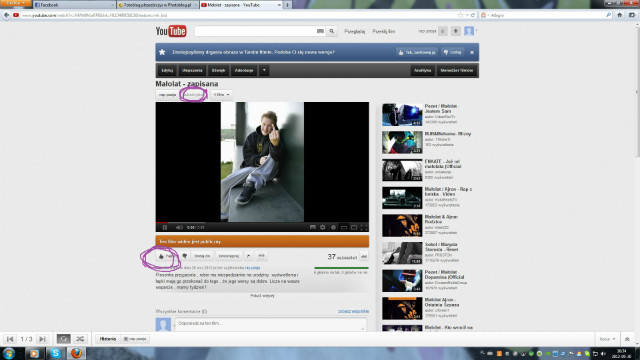This screenshot has height=360, width=640.
Task: Click the video progress bar in the player
Action: pos(262,223)
